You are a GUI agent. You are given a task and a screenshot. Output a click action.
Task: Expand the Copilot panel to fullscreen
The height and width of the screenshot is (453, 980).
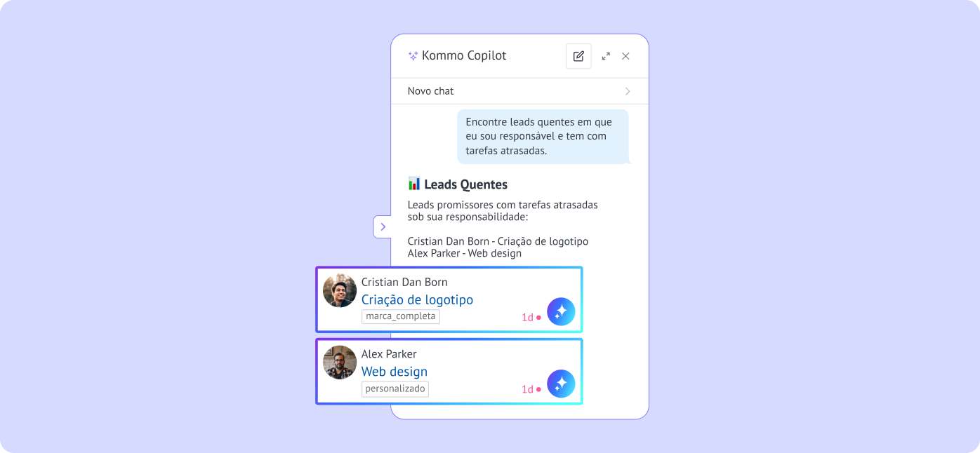click(x=606, y=56)
